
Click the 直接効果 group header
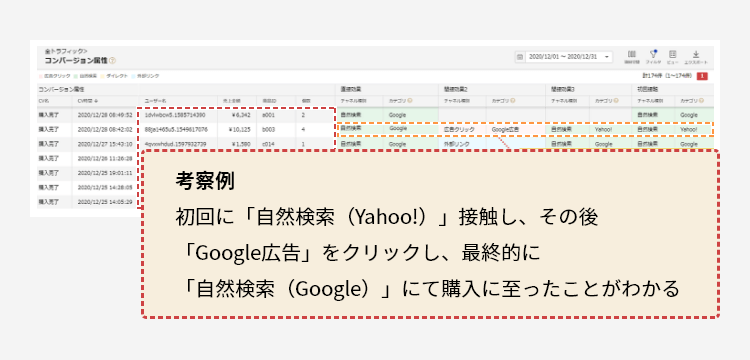click(x=350, y=89)
